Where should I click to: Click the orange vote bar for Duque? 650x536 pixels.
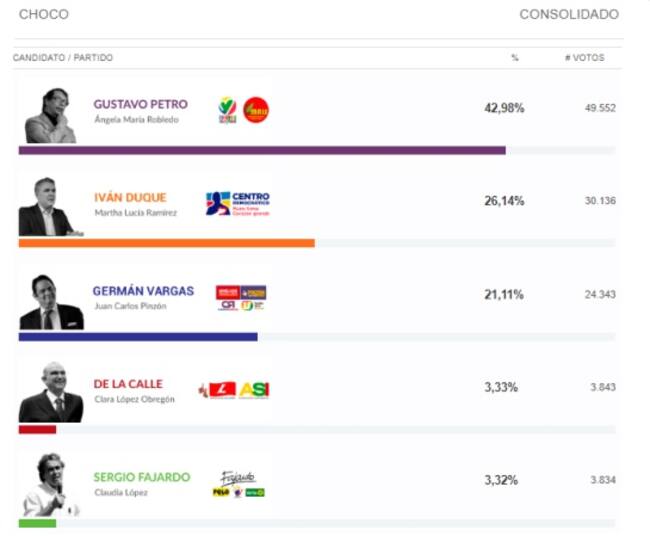[x=166, y=243]
